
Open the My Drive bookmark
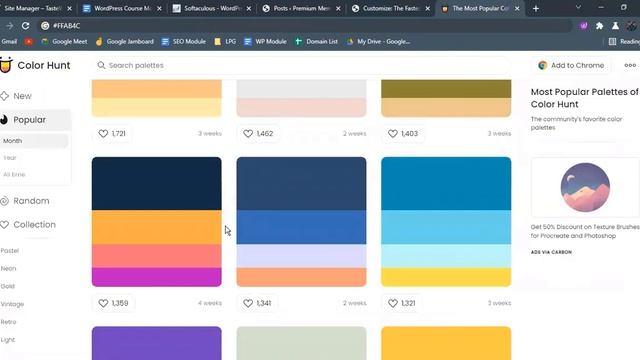(x=378, y=42)
